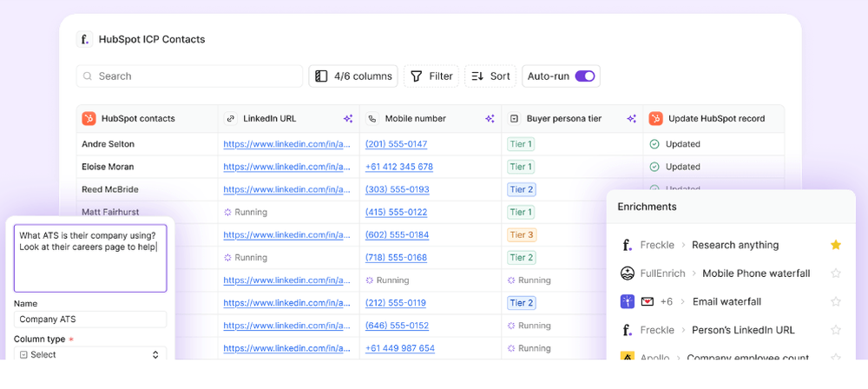
Task: Unstar the Research anything enrichment
Action: click(836, 245)
